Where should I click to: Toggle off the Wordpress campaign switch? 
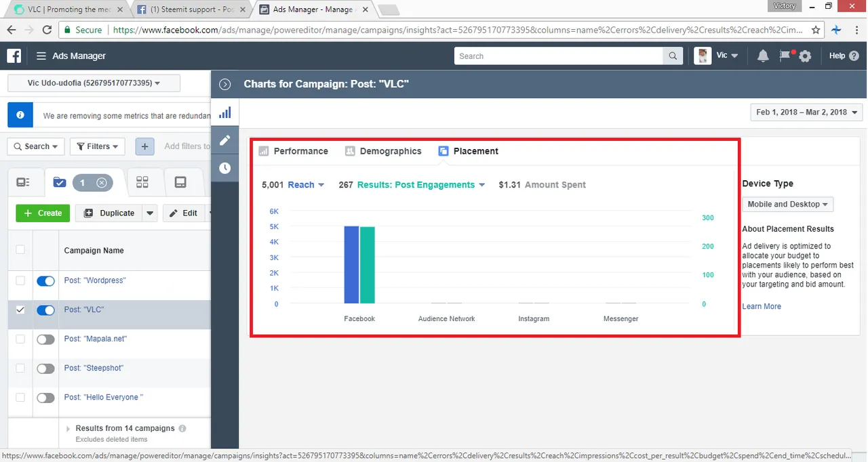[45, 280]
